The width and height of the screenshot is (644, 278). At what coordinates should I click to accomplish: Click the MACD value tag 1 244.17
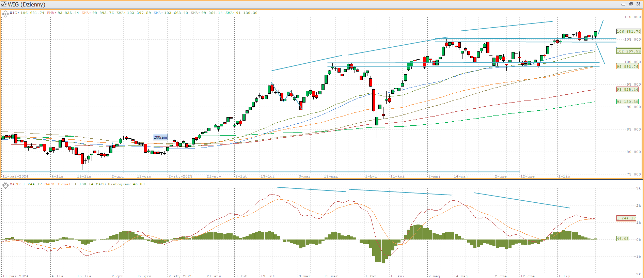coord(626,218)
